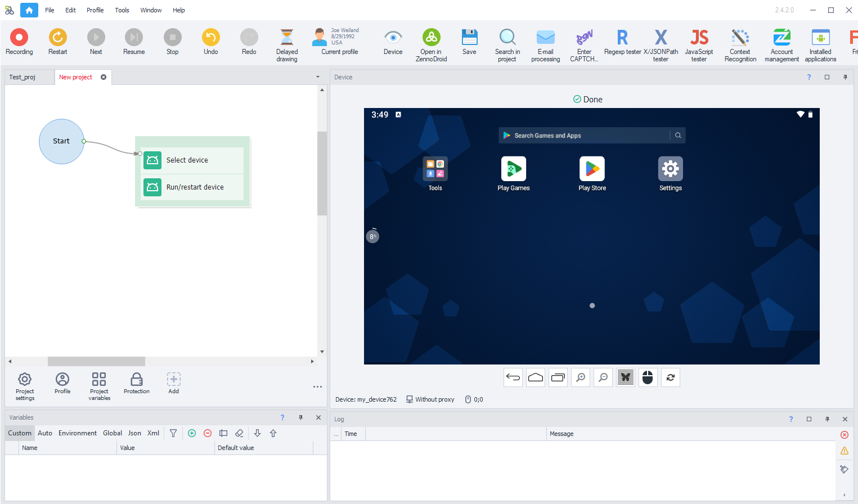858x504 pixels.
Task: Pin the Log panel
Action: pyautogui.click(x=827, y=419)
